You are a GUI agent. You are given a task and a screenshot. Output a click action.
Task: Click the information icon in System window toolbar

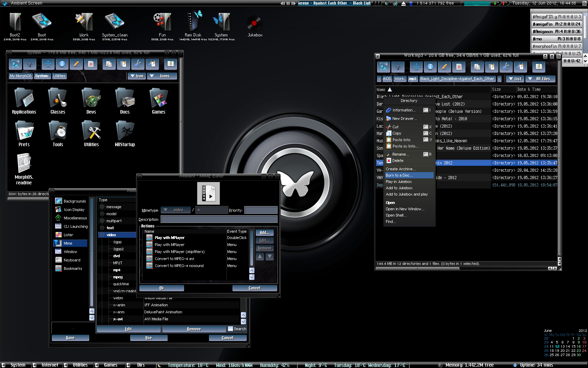click(x=62, y=64)
